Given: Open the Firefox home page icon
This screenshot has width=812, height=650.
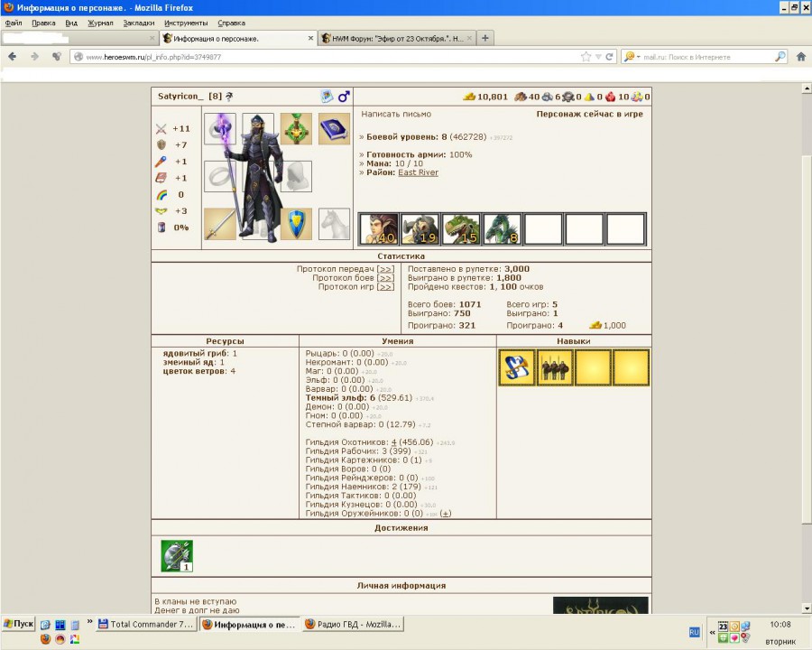Looking at the screenshot, I should tap(800, 57).
